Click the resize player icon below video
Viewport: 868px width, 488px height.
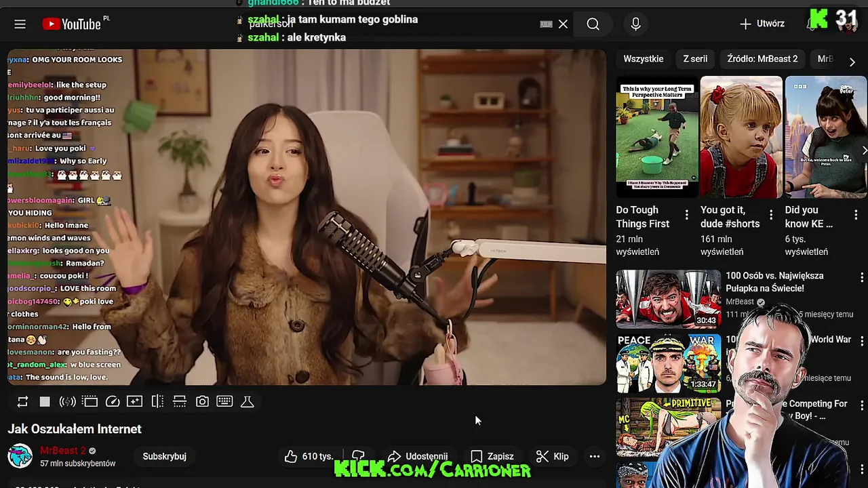coord(180,402)
